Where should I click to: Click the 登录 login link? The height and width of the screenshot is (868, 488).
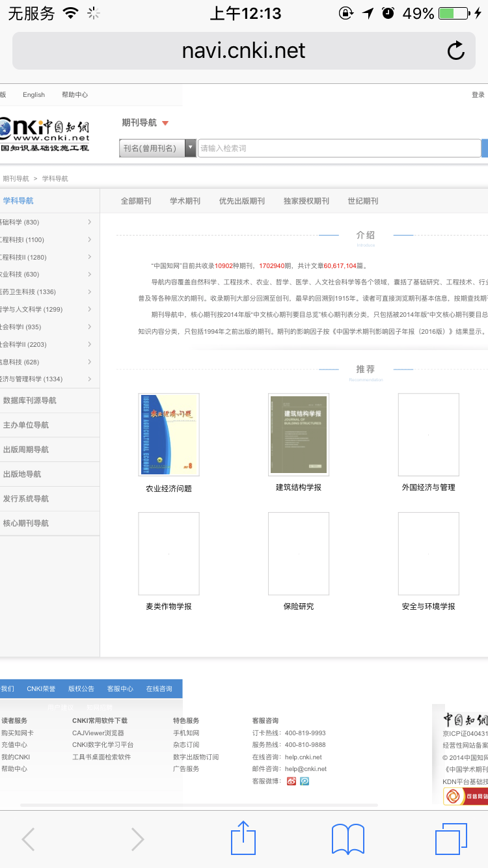pyautogui.click(x=478, y=94)
